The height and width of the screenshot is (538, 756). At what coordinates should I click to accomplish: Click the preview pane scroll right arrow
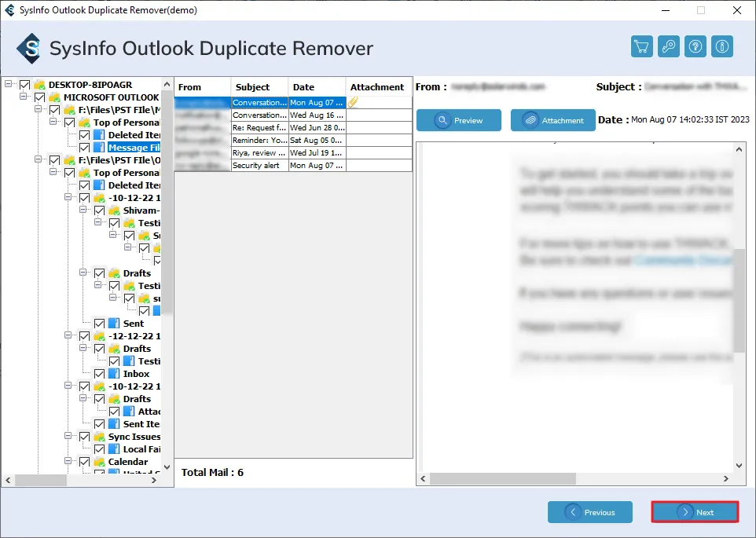coord(725,478)
